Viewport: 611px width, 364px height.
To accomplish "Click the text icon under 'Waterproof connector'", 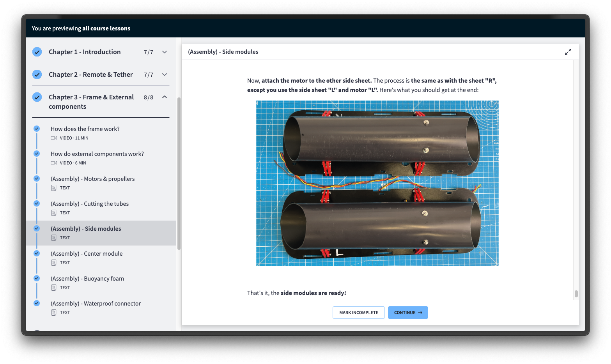I will pos(54,313).
